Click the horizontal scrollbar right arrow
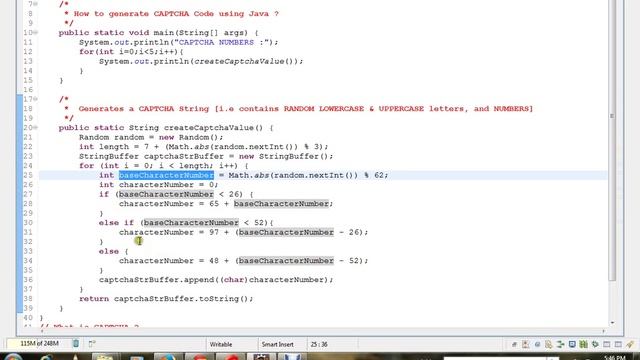The height and width of the screenshot is (360, 640). coord(603,331)
